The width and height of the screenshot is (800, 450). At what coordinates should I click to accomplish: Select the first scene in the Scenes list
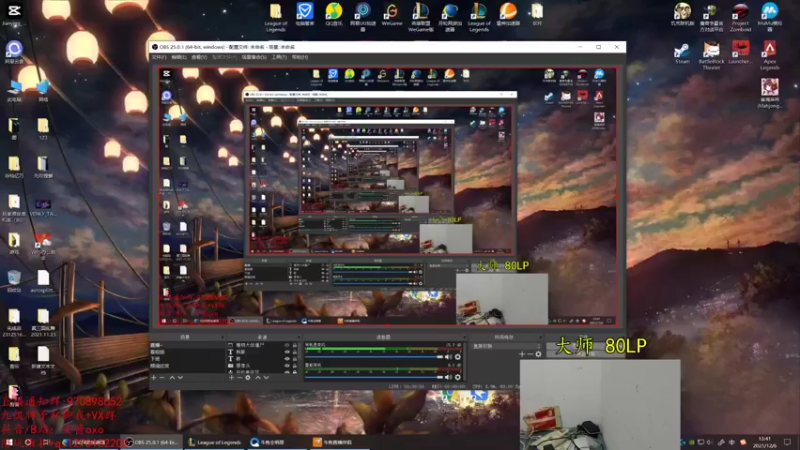pyautogui.click(x=187, y=345)
